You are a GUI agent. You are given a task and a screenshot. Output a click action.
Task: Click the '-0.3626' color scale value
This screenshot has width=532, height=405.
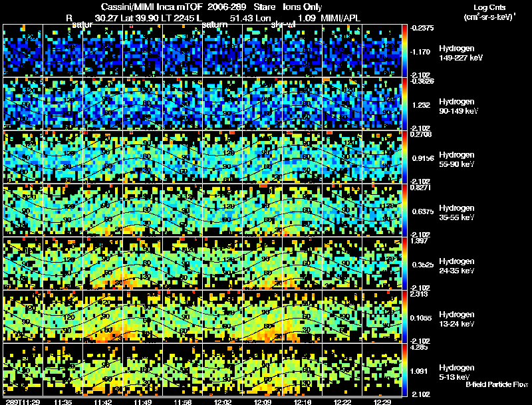(422, 81)
